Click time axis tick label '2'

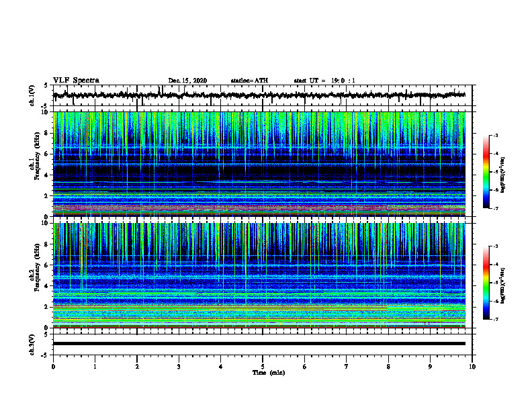click(x=137, y=367)
